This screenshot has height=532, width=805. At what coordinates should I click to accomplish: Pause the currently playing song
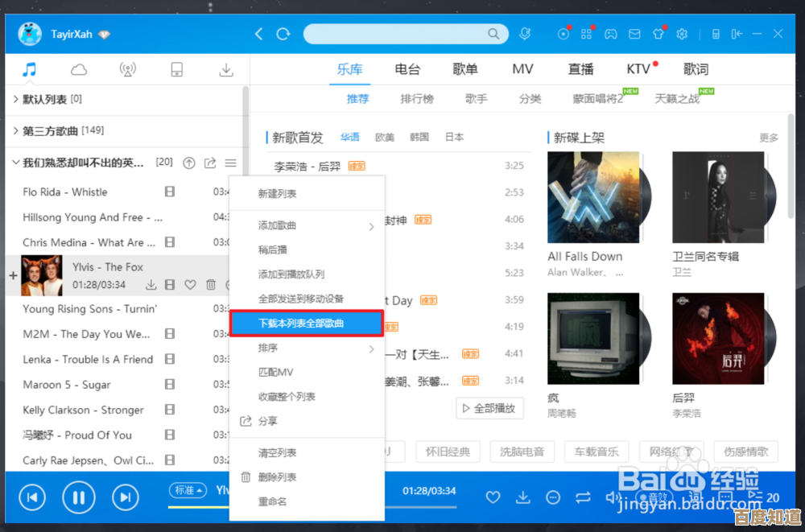[79, 497]
